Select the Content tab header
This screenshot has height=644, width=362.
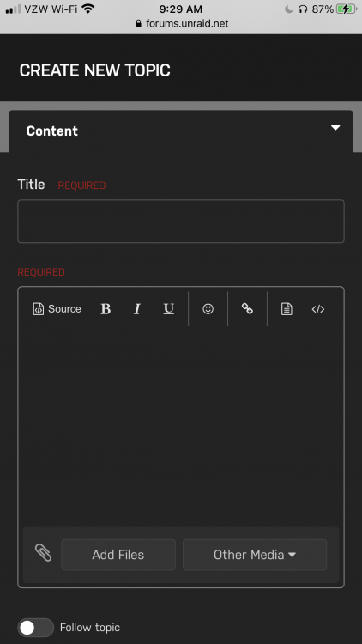181,131
